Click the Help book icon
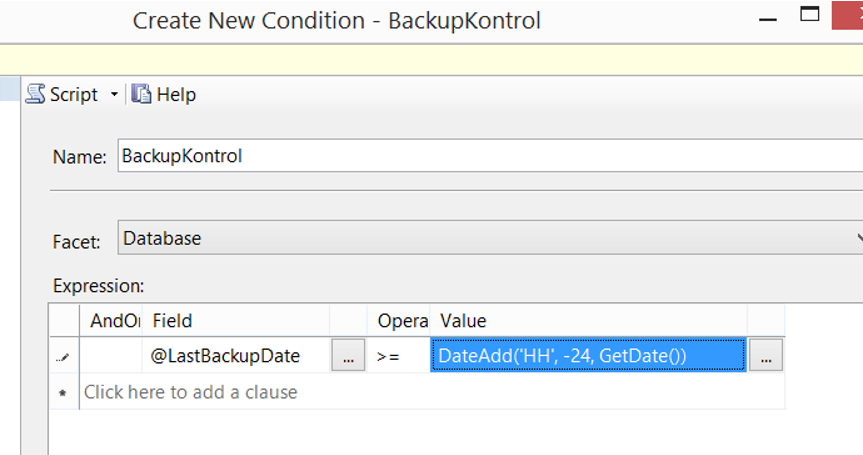This screenshot has width=863, height=455. [x=141, y=94]
